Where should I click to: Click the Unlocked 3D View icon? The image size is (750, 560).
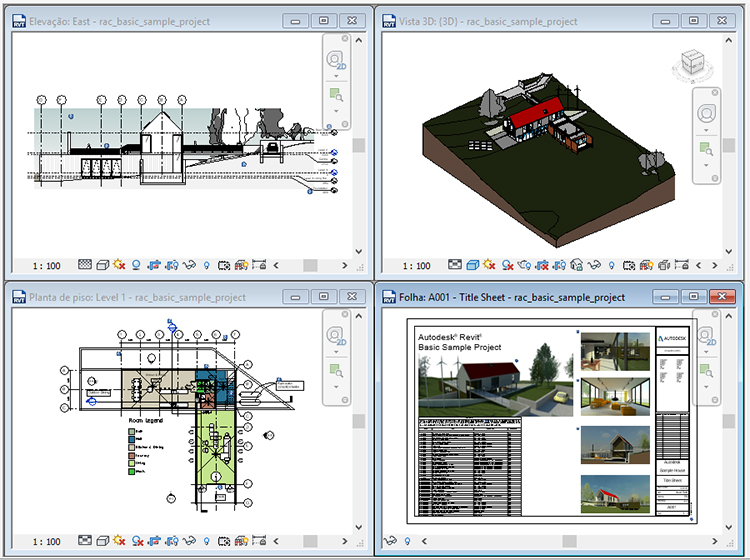coord(577,265)
